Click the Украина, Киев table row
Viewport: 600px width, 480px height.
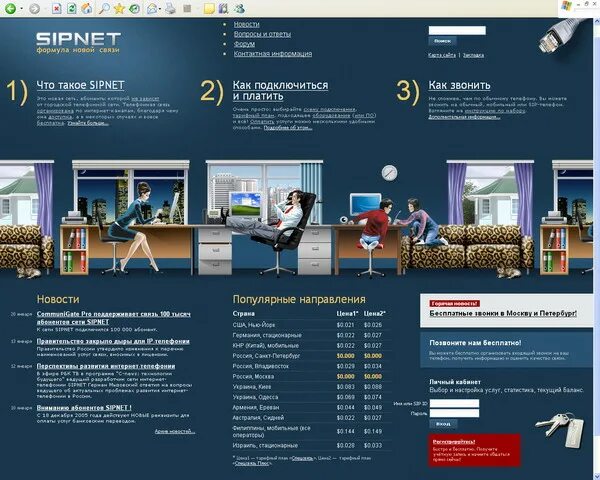click(312, 387)
